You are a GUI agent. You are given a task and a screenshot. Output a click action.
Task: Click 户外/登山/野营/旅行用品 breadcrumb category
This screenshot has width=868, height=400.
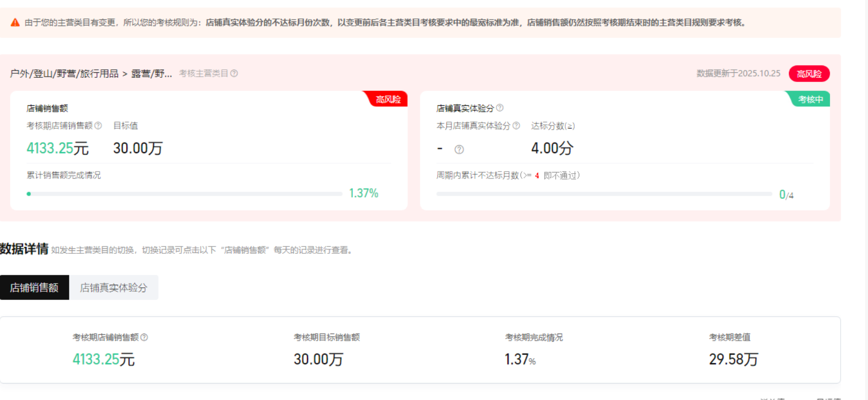64,74
